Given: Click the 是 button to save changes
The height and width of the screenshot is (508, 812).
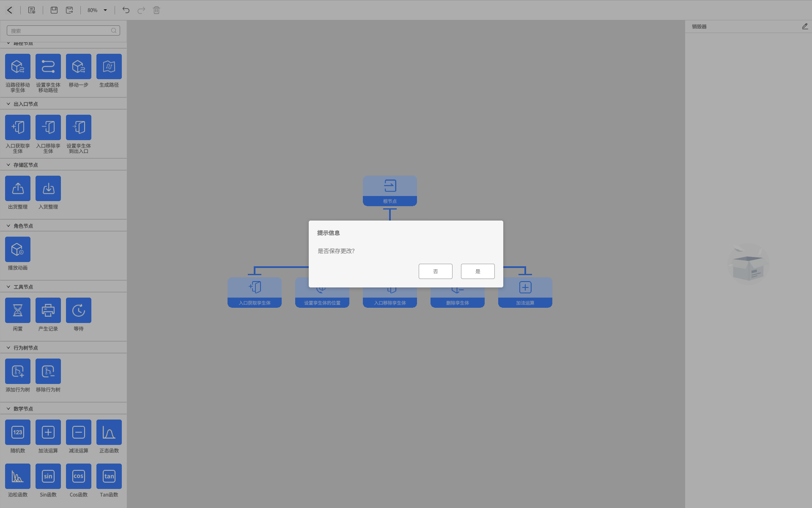Looking at the screenshot, I should click(477, 271).
